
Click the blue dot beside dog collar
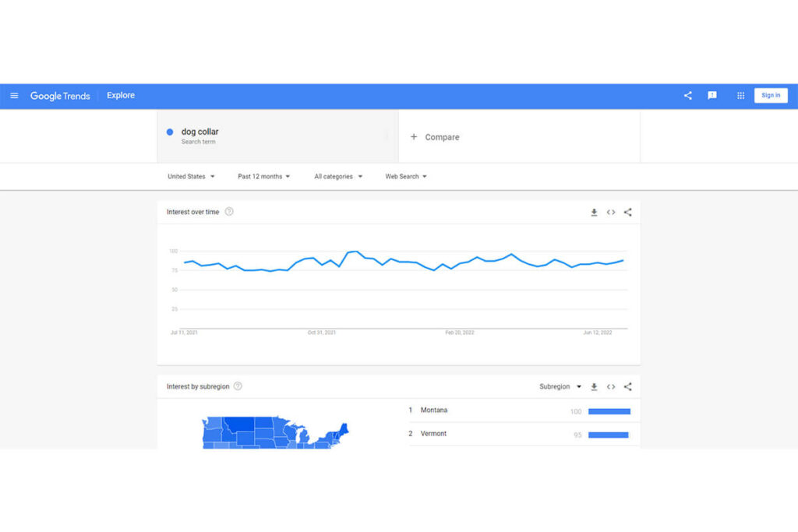[170, 132]
